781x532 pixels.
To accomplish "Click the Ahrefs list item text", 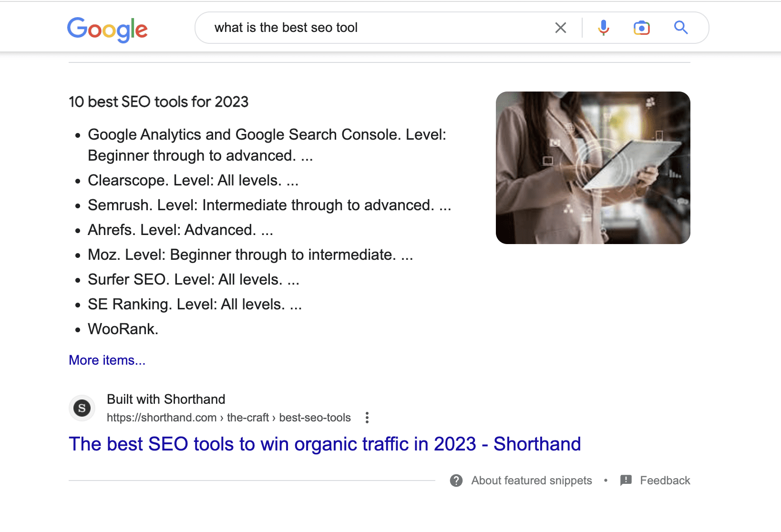I will pos(180,230).
